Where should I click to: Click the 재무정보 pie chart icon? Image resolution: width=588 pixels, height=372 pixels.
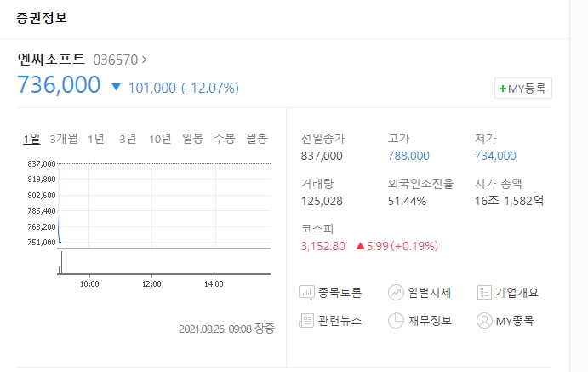click(x=396, y=321)
